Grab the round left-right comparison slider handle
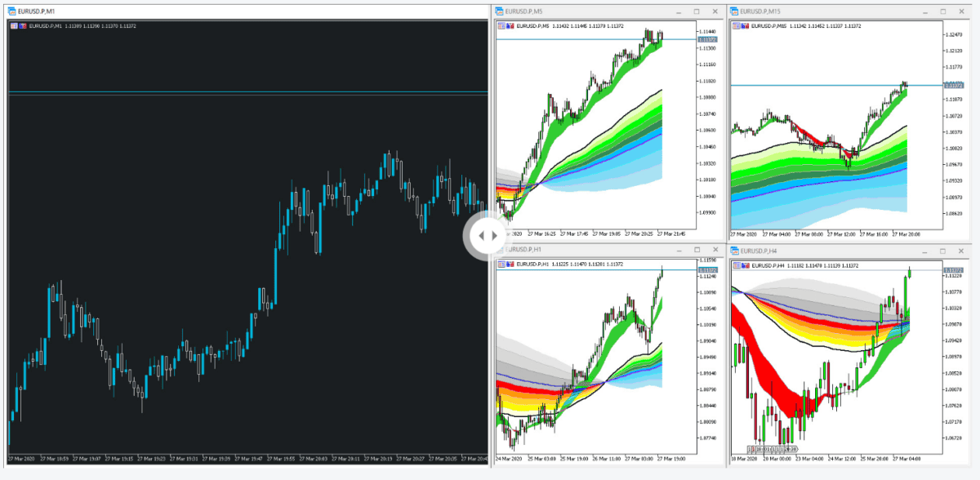This screenshot has height=480, width=980. (488, 236)
